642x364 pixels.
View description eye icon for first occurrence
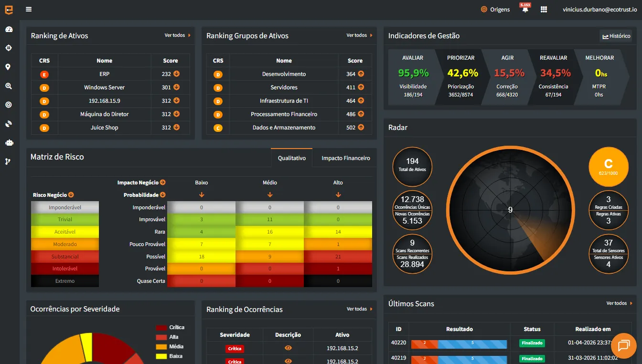point(288,348)
